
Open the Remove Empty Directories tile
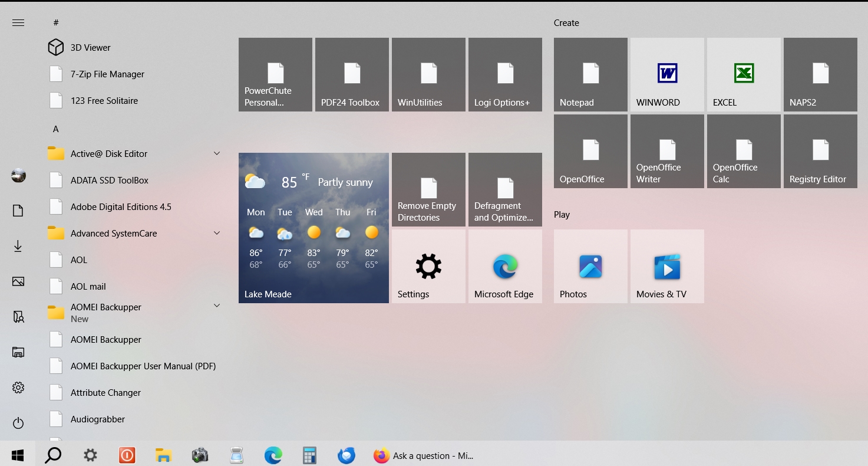pos(428,189)
